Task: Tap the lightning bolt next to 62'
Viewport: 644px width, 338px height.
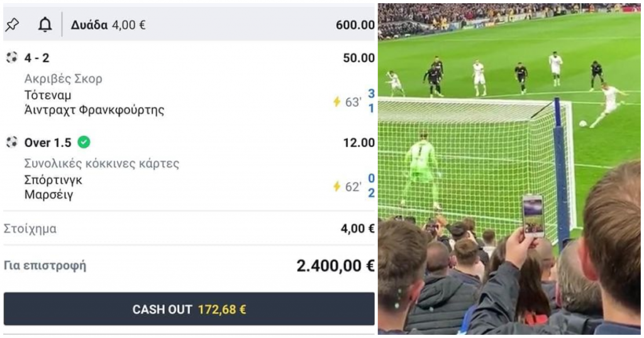Action: click(337, 186)
